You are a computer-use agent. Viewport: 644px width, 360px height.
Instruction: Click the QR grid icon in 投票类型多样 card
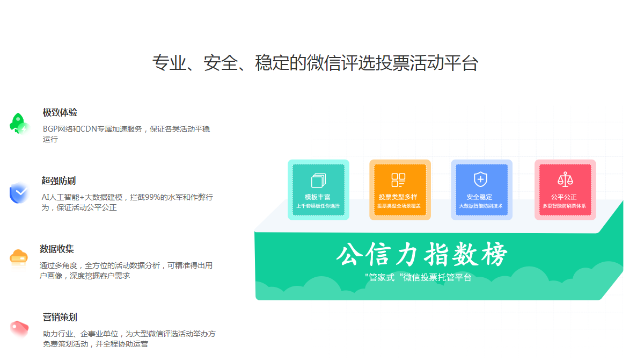[398, 180]
